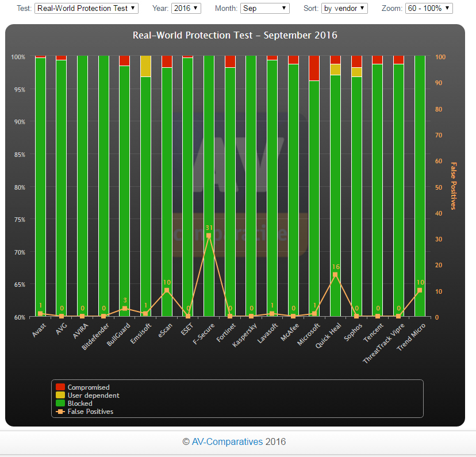Viewport: 476px width, 457px height.
Task: Click the F-Secure false positive marker 31
Action: click(209, 236)
